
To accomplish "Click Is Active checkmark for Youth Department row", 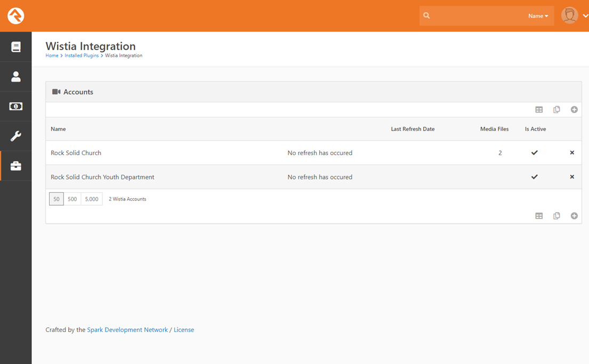I will (535, 176).
